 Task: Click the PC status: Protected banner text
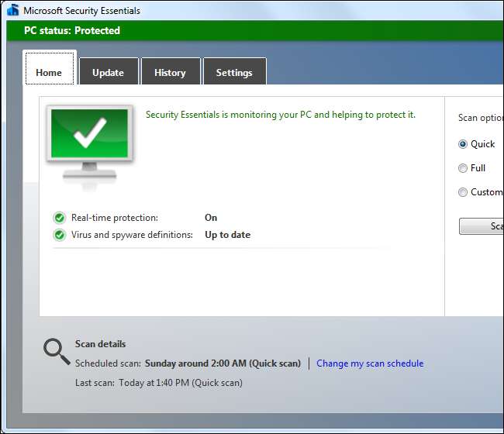coord(72,30)
